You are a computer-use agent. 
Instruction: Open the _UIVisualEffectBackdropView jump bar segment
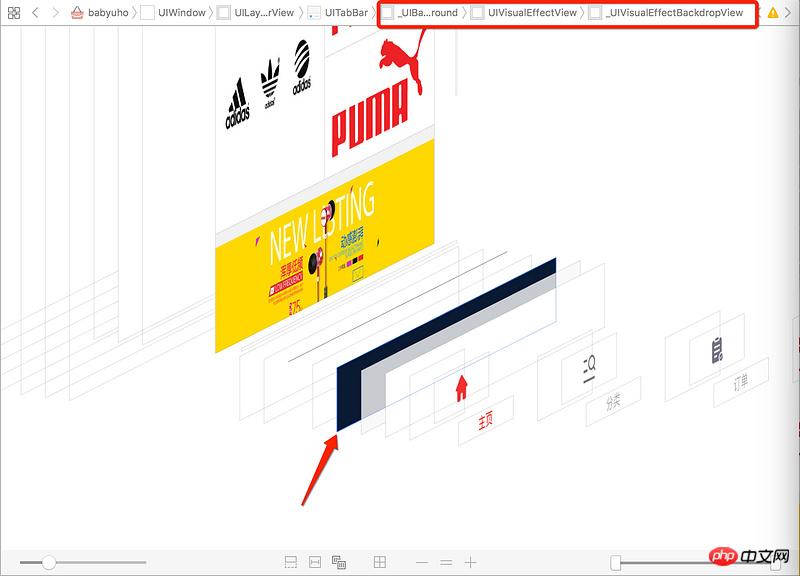(x=666, y=13)
